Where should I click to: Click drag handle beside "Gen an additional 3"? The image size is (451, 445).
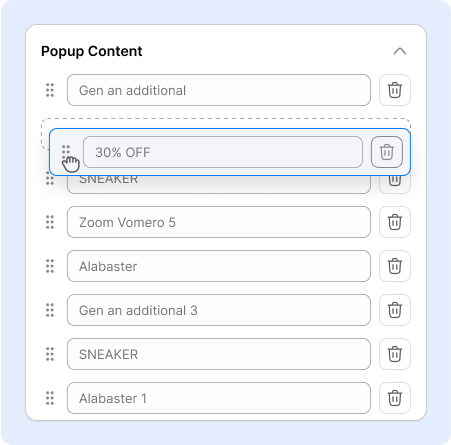50,310
